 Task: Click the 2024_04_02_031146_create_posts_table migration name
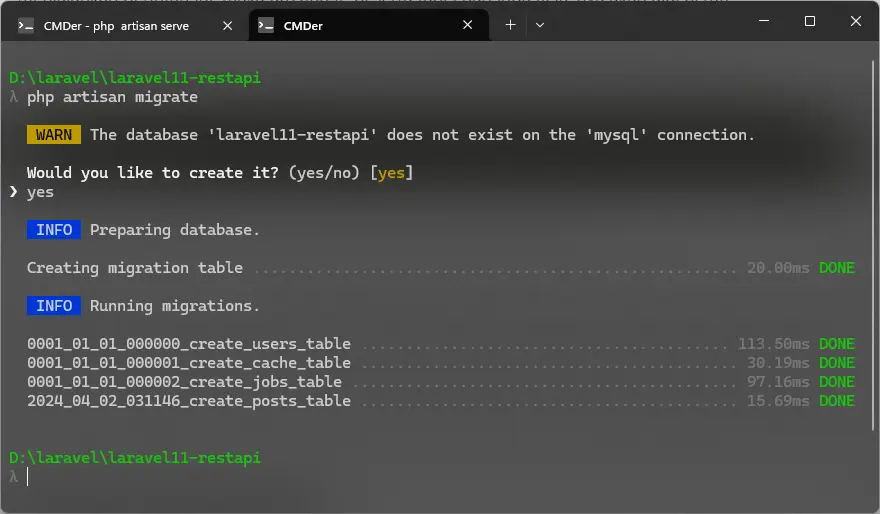pyautogui.click(x=189, y=401)
